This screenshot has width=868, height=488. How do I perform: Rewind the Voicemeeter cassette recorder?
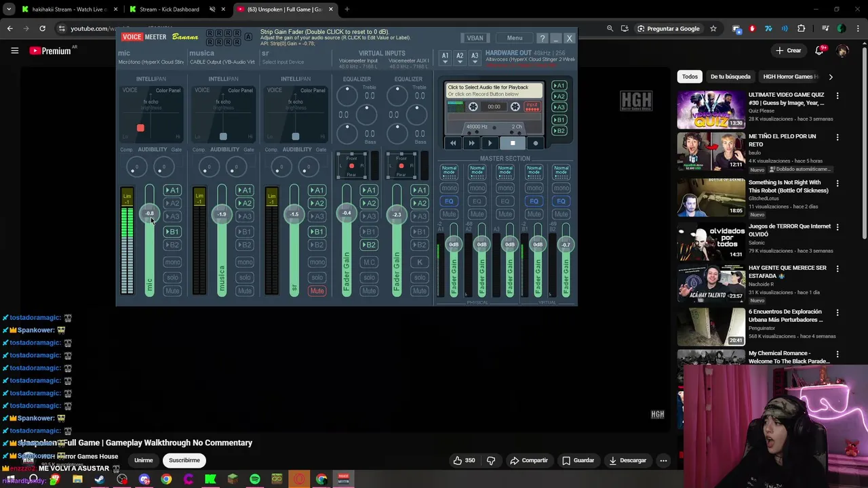(x=453, y=143)
